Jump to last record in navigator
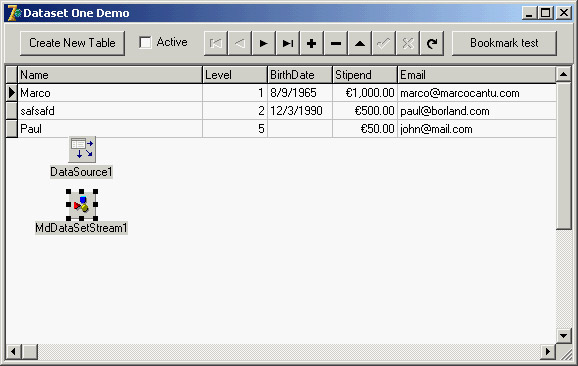The height and width of the screenshot is (366, 578). [x=288, y=43]
